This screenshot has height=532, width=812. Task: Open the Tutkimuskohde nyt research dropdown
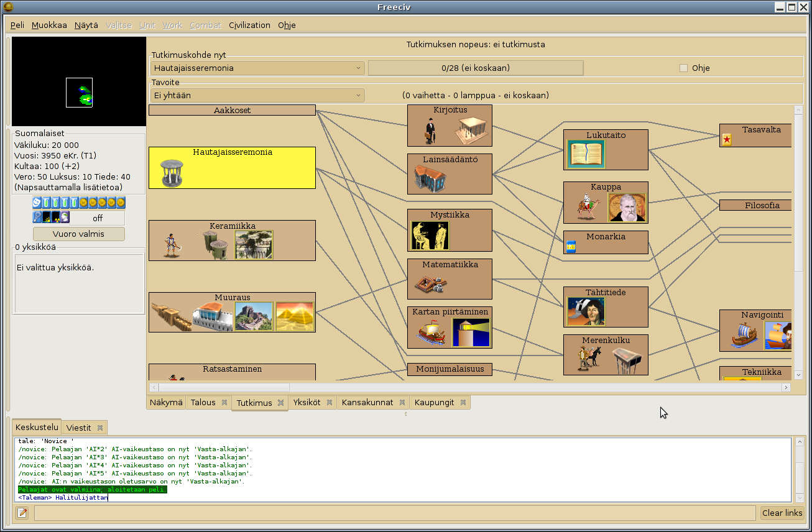(257, 68)
